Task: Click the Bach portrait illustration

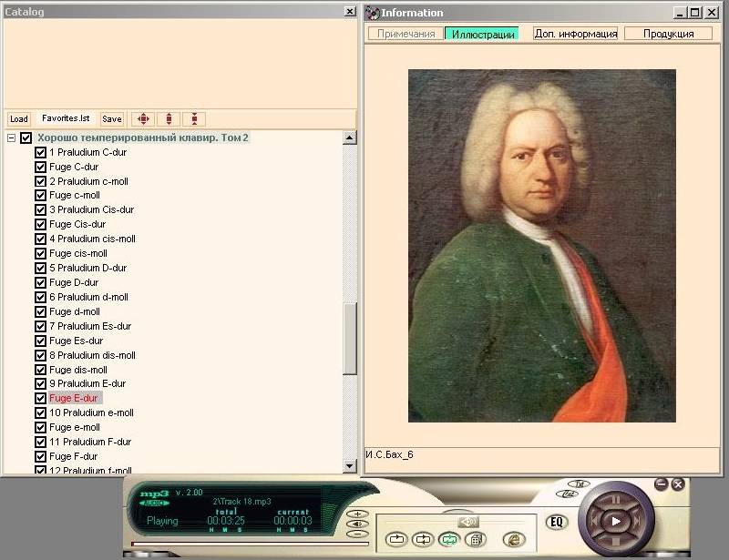Action: pyautogui.click(x=542, y=246)
